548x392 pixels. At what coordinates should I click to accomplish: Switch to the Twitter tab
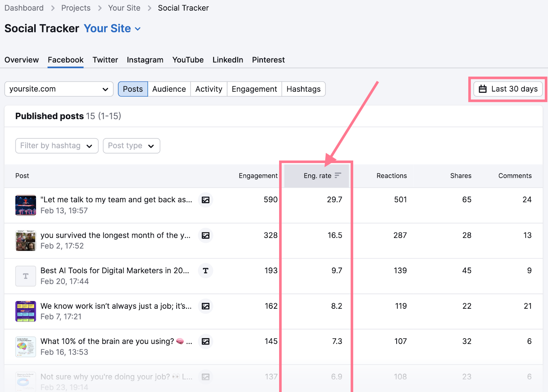click(105, 60)
